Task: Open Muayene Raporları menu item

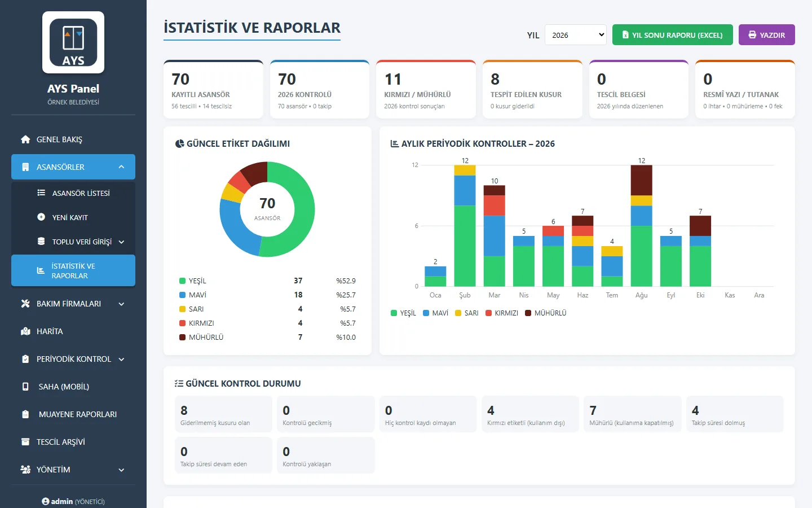Action: [x=73, y=414]
